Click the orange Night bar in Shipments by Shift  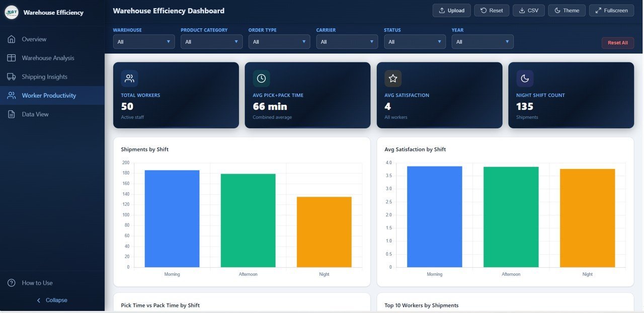tap(324, 232)
